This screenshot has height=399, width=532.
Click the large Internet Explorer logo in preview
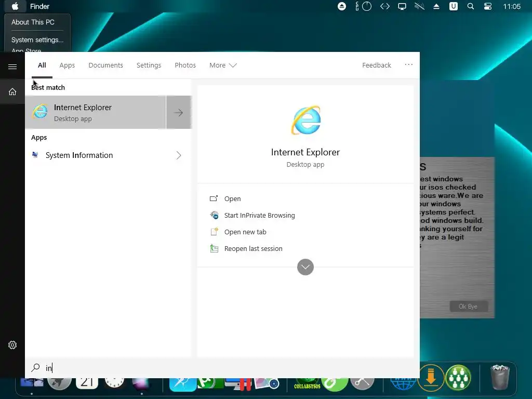305,120
